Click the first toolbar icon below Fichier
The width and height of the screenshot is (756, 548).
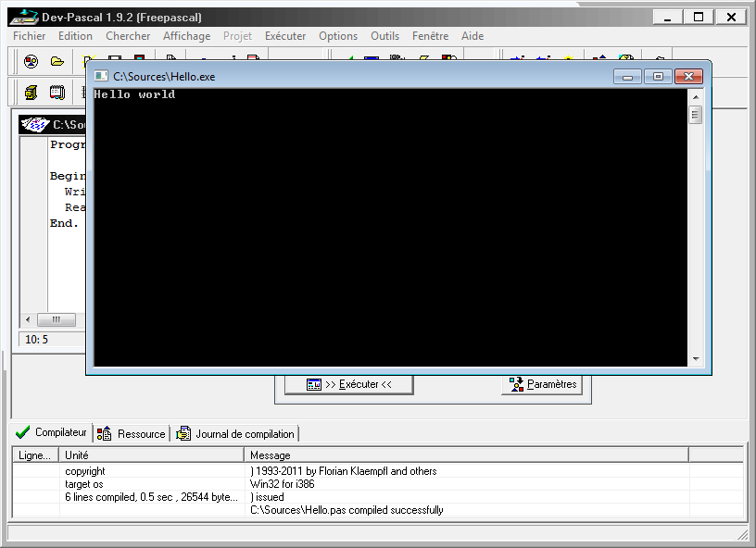point(31,62)
